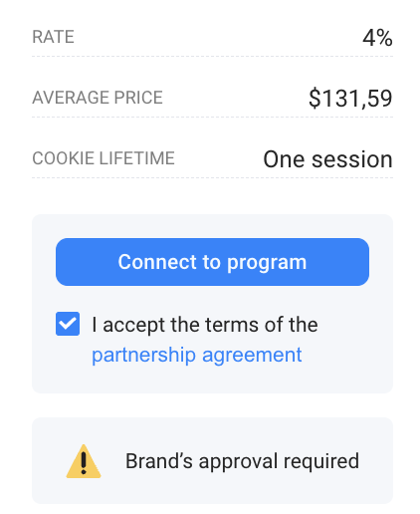This screenshot has height=514, width=420.
Task: Click the word "program" on the blue button
Action: pos(267,263)
